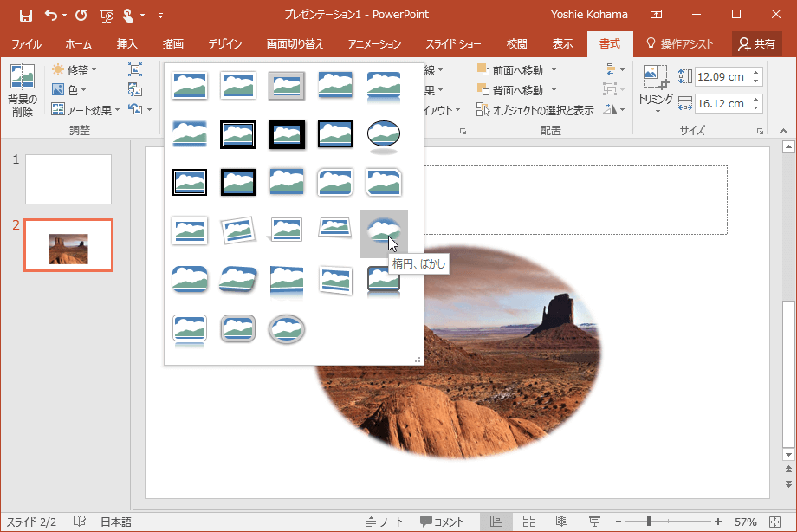Open the スライド ショー tab

453,43
